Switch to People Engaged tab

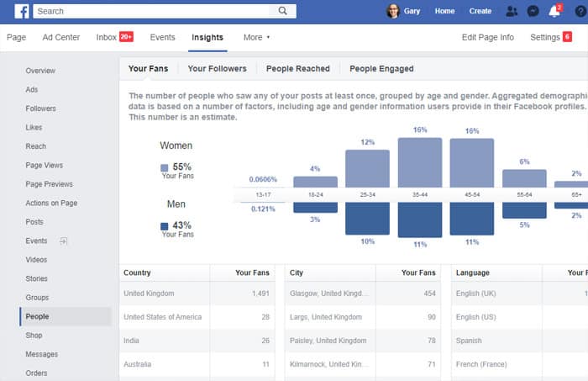(x=381, y=69)
